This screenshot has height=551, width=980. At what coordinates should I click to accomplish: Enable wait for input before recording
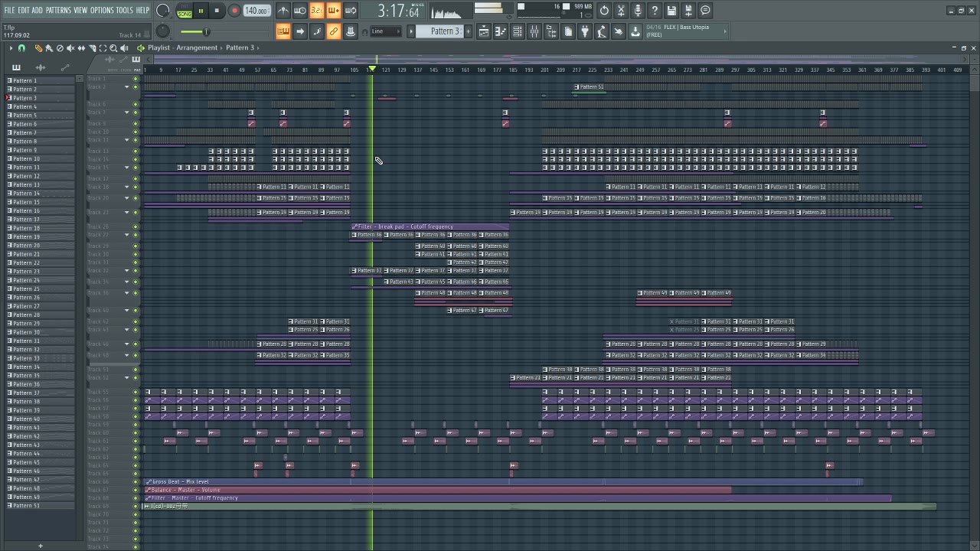coord(300,11)
